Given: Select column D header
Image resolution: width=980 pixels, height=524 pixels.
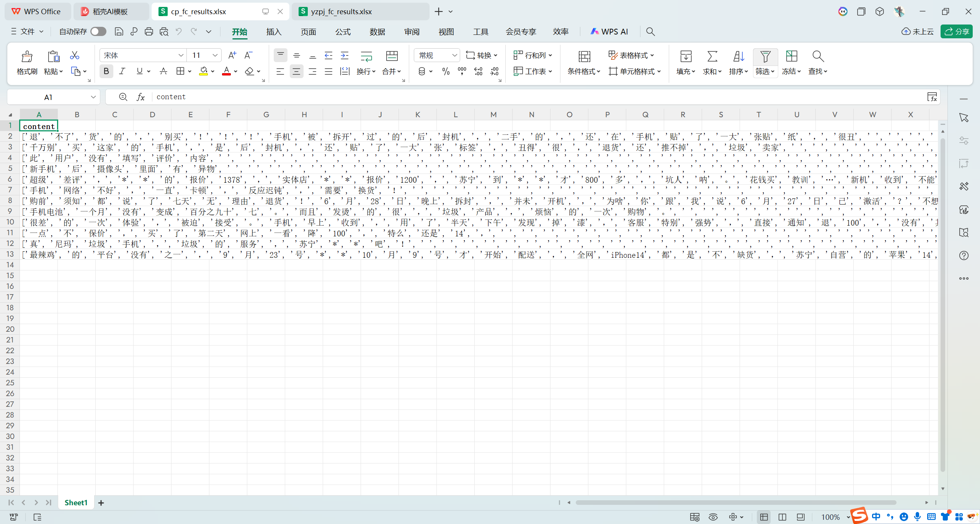Looking at the screenshot, I should click(152, 115).
